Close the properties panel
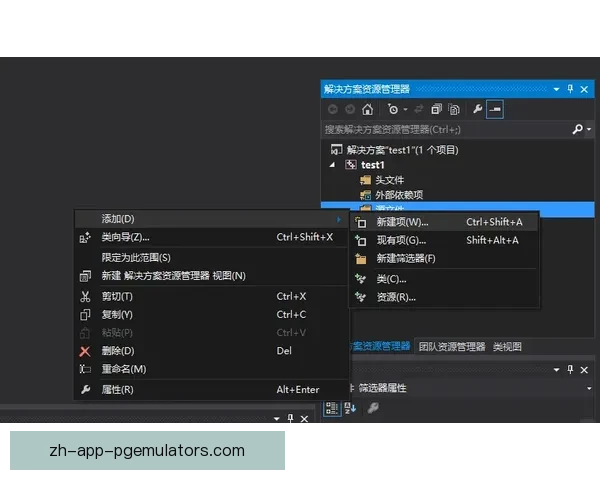Screen dimensions: 600x480 [584, 370]
